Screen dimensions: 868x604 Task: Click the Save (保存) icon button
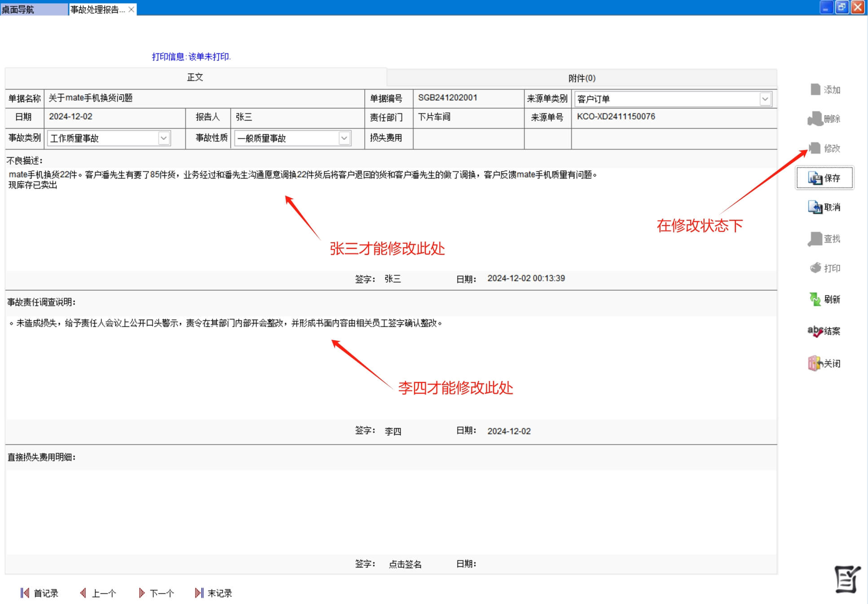pos(815,178)
